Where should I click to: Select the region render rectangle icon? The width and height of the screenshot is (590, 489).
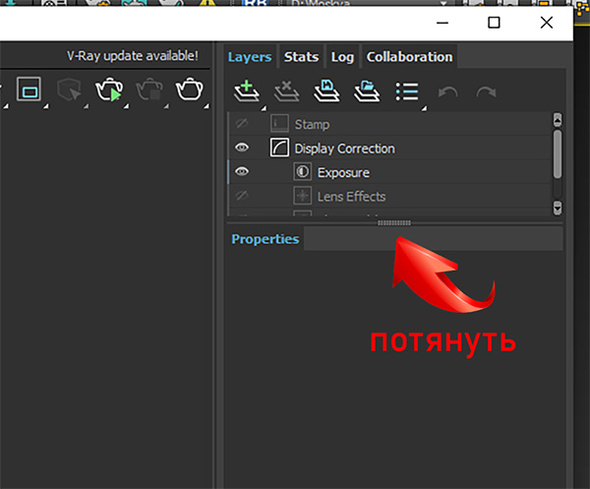(29, 89)
